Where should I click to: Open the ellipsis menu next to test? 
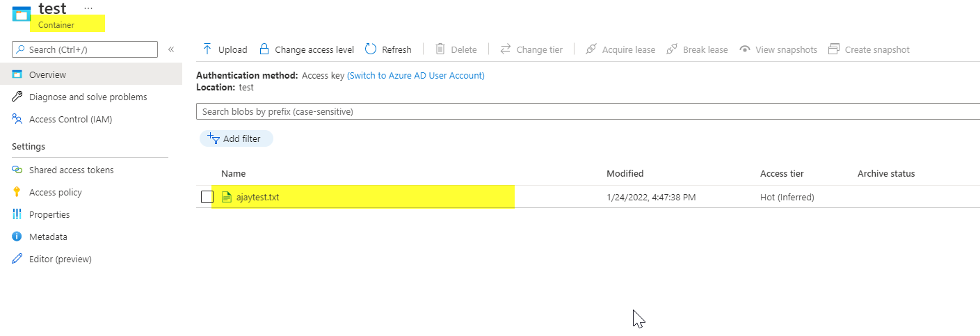[x=88, y=7]
